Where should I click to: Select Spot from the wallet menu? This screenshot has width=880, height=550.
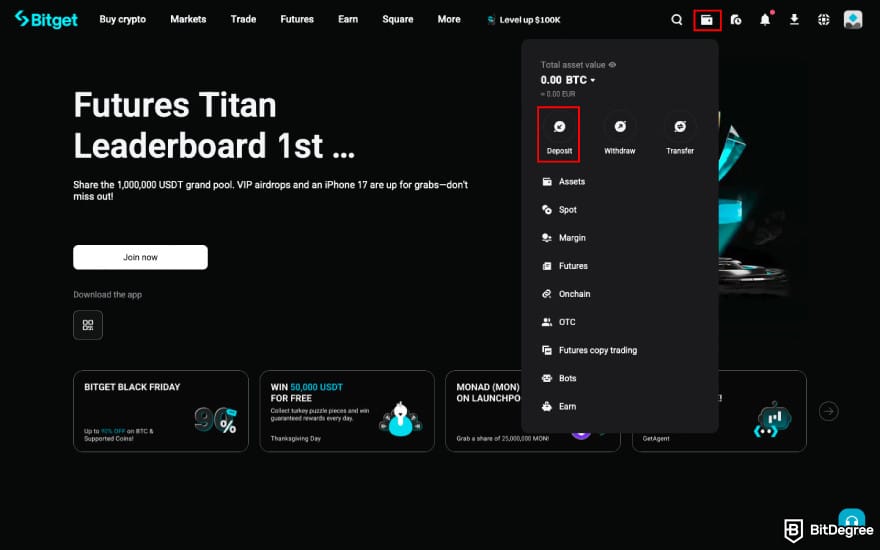click(567, 210)
